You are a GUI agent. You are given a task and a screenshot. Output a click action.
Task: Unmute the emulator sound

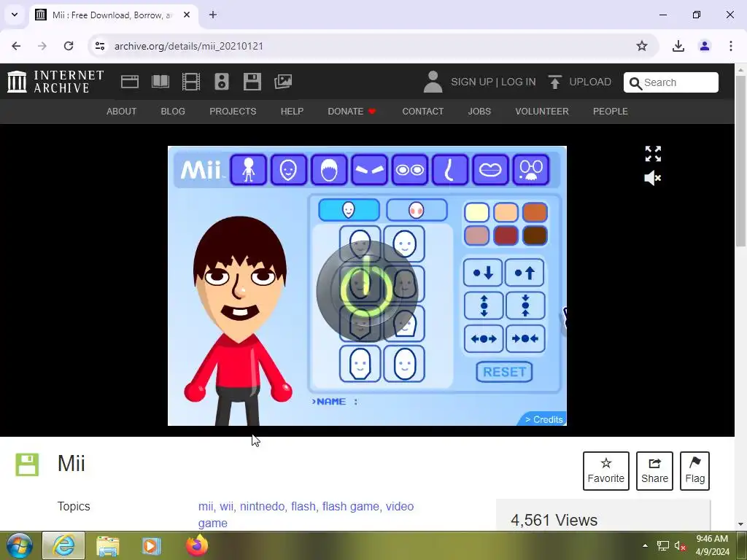click(x=652, y=178)
